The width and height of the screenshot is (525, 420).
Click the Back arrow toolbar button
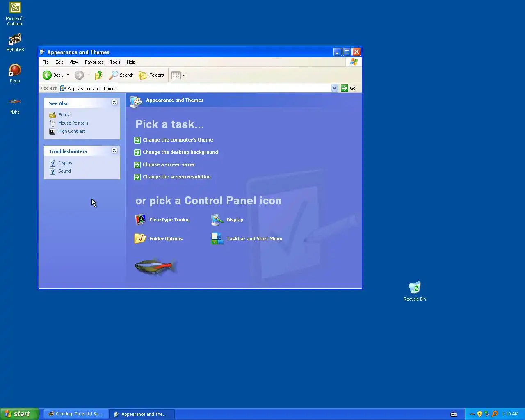tap(53, 75)
